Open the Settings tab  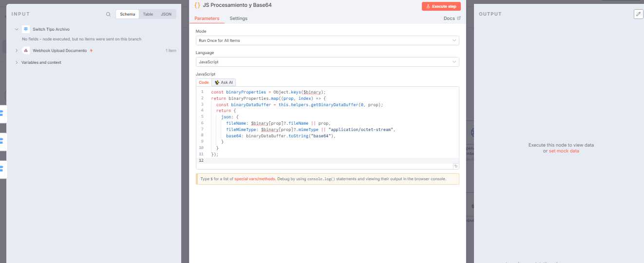pyautogui.click(x=238, y=19)
